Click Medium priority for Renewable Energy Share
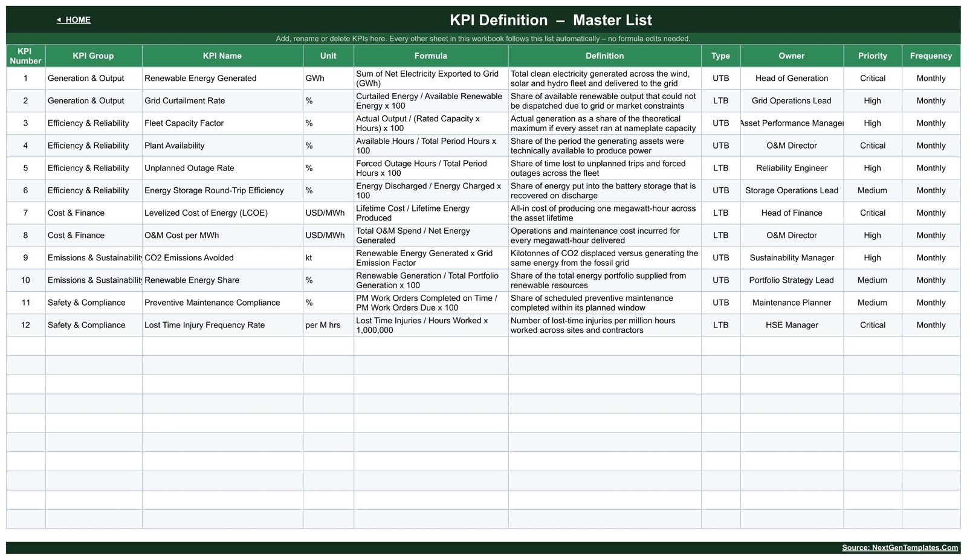The image size is (967, 560). tap(873, 280)
